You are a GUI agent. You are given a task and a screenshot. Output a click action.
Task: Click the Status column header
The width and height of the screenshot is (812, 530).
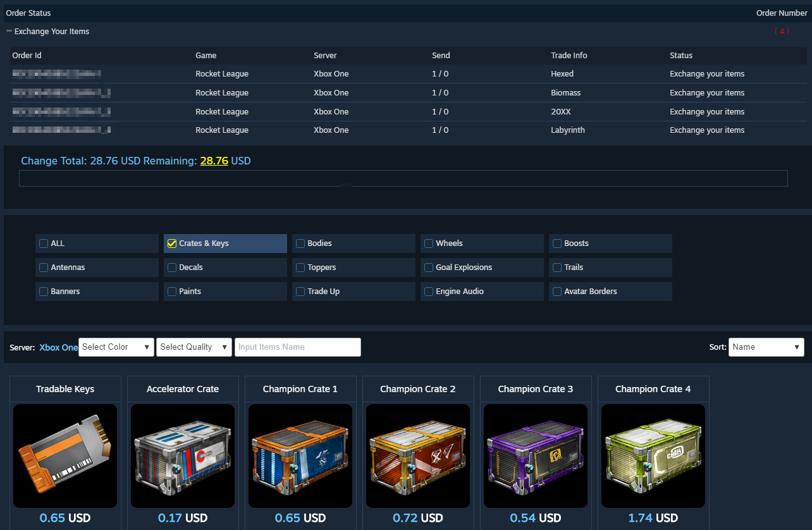click(x=681, y=56)
